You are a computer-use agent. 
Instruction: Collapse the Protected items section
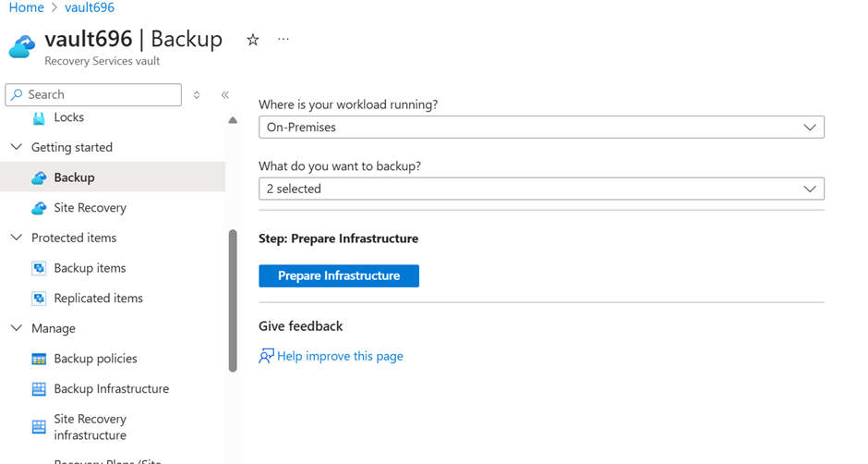pyautogui.click(x=16, y=238)
